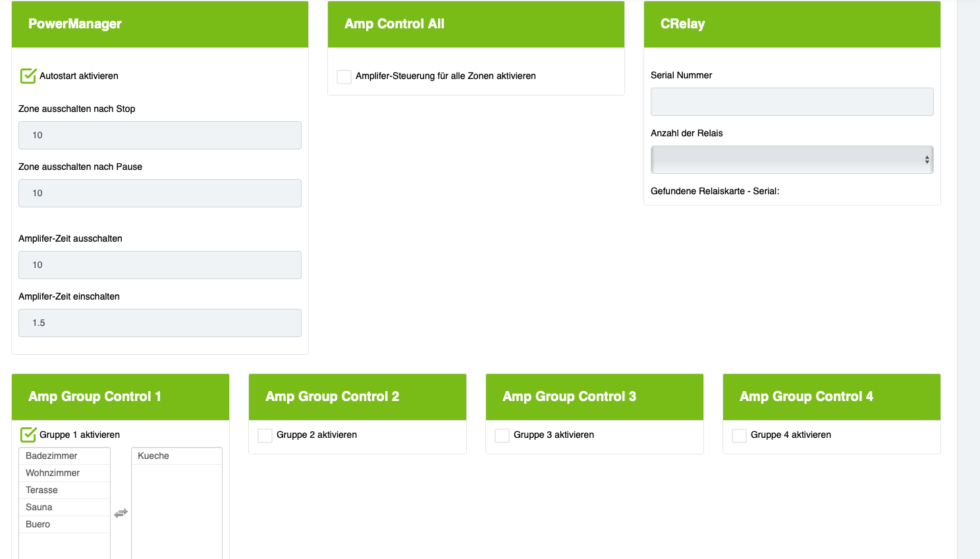
Task: Click the Serial Nummer input field
Action: click(792, 101)
